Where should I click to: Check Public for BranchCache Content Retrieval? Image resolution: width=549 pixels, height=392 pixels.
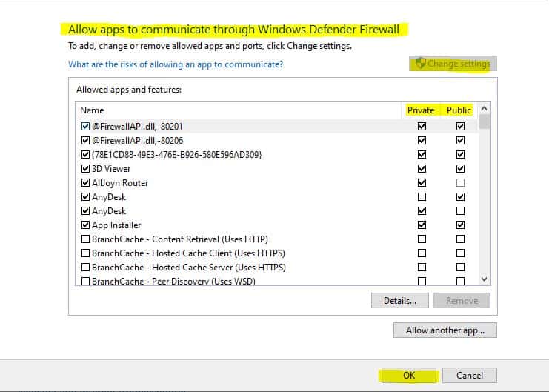click(460, 239)
